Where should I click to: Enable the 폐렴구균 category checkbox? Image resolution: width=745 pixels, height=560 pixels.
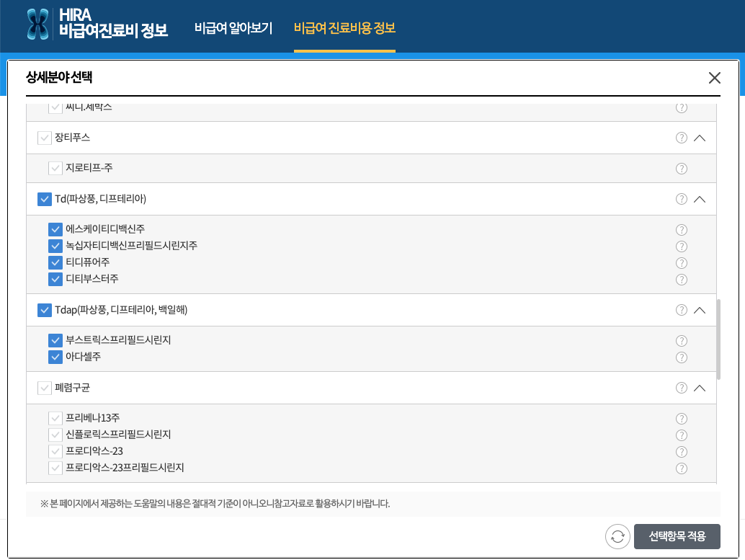44,388
